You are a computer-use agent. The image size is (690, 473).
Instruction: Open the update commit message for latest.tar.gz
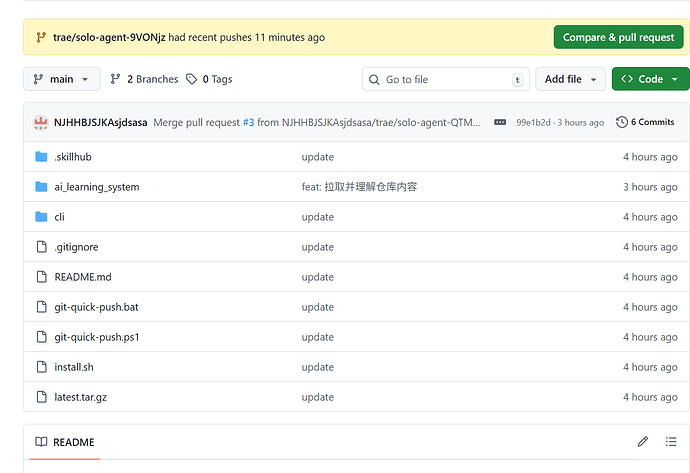point(318,397)
